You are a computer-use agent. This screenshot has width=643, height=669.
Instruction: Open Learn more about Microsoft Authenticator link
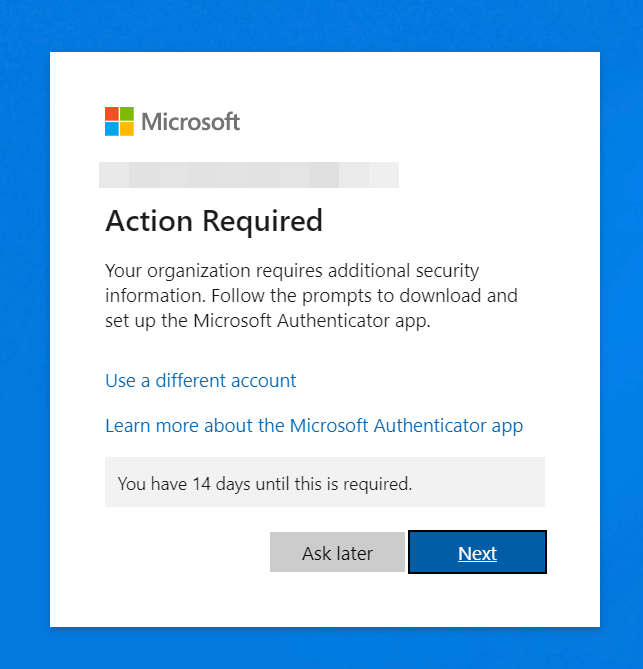click(314, 425)
